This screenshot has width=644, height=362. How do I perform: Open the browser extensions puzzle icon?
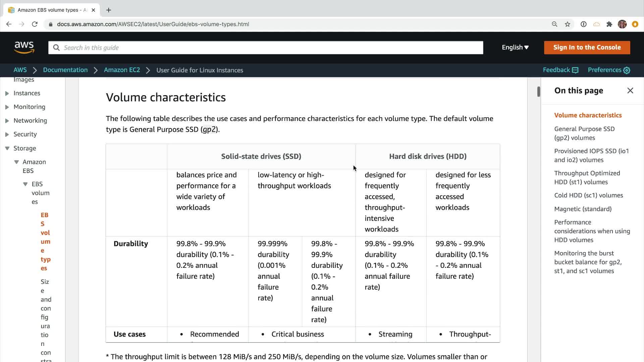tap(609, 24)
